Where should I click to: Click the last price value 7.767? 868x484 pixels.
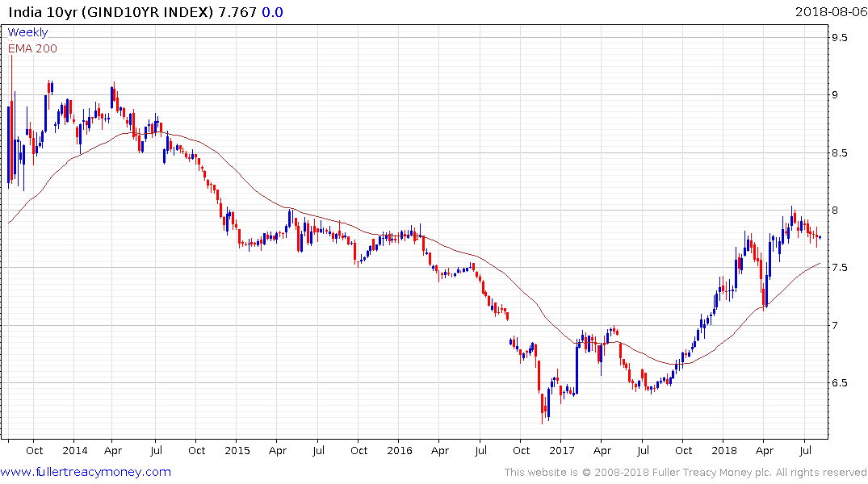[237, 12]
